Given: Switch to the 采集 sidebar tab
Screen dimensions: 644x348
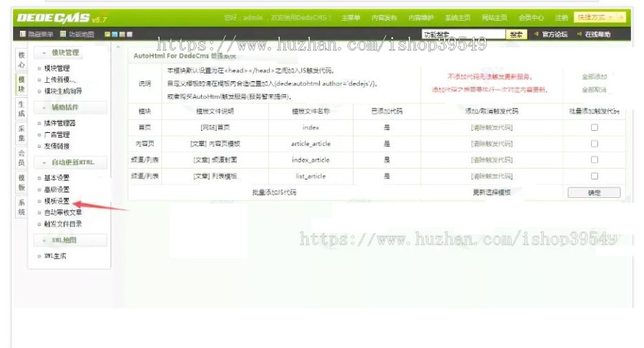Looking at the screenshot, I should [x=21, y=134].
